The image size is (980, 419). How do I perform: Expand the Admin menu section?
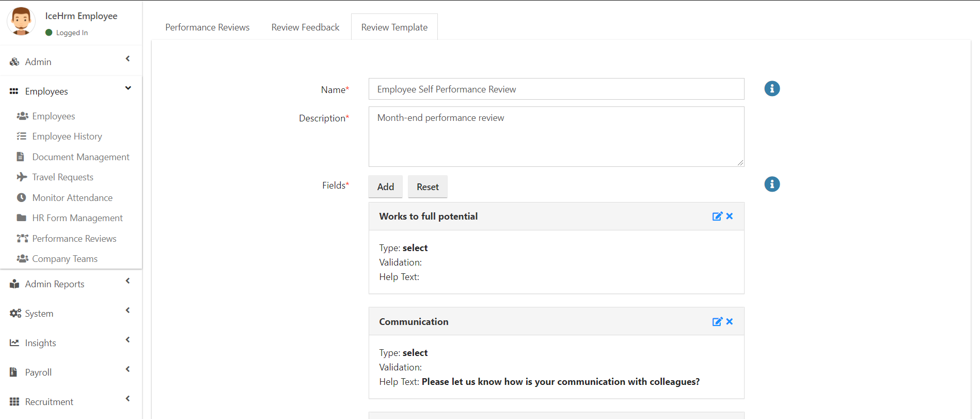coord(71,61)
